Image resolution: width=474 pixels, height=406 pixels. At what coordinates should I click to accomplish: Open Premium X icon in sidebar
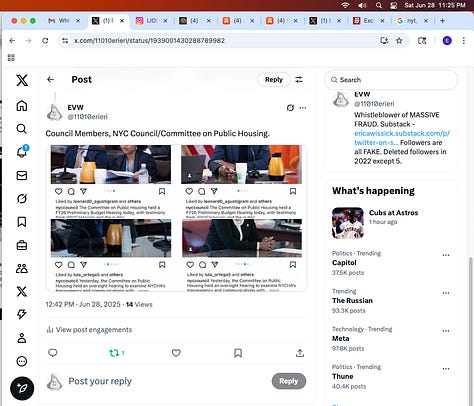(22, 291)
